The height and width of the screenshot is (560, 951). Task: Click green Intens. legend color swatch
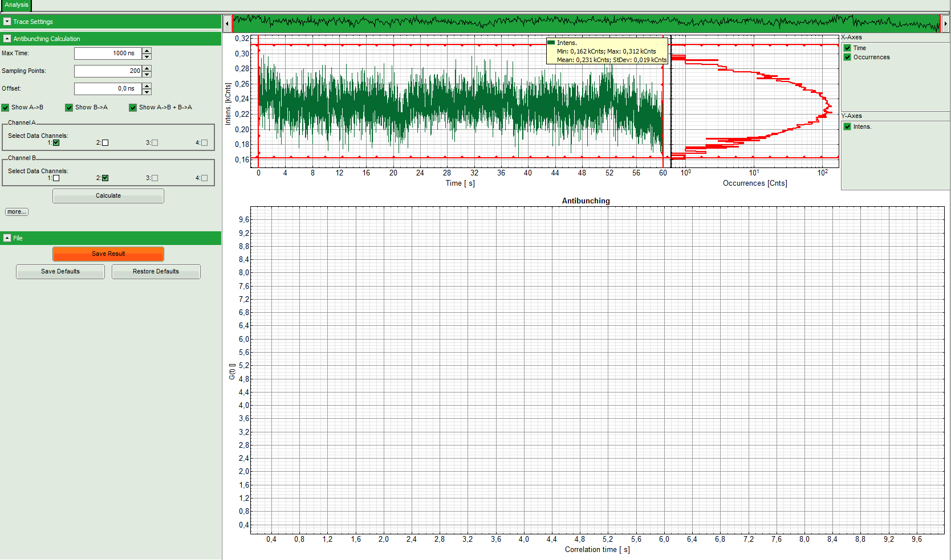[x=551, y=43]
